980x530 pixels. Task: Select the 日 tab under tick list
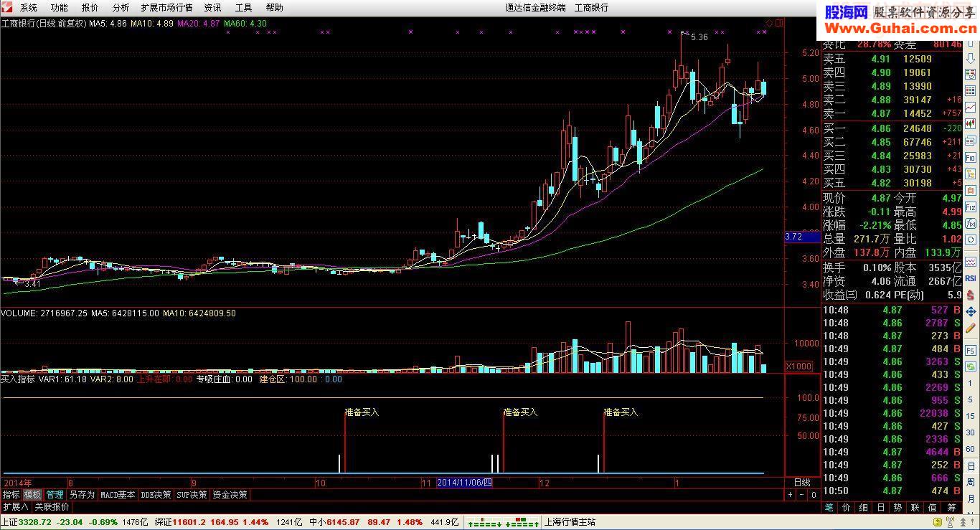(880, 507)
